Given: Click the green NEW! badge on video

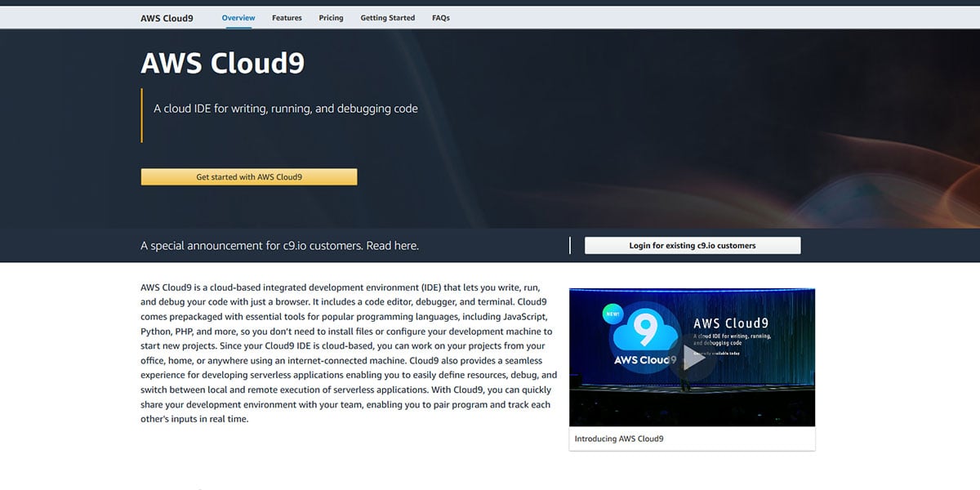Looking at the screenshot, I should point(612,313).
